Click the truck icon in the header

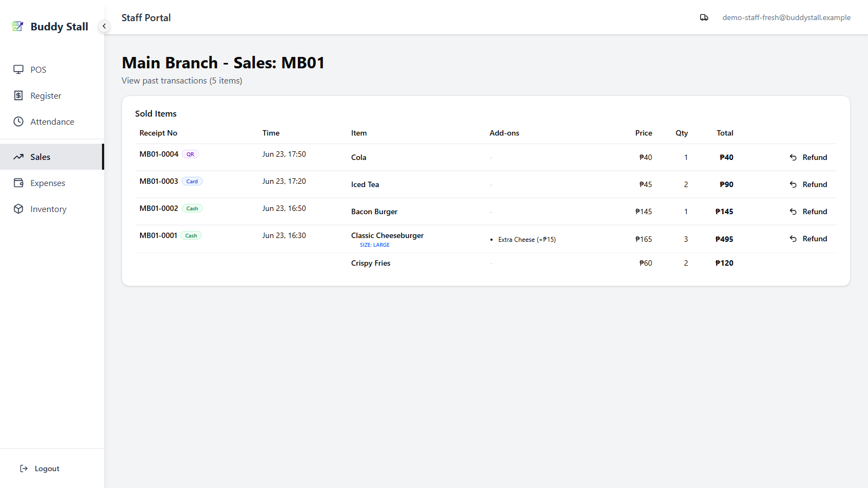coord(704,17)
